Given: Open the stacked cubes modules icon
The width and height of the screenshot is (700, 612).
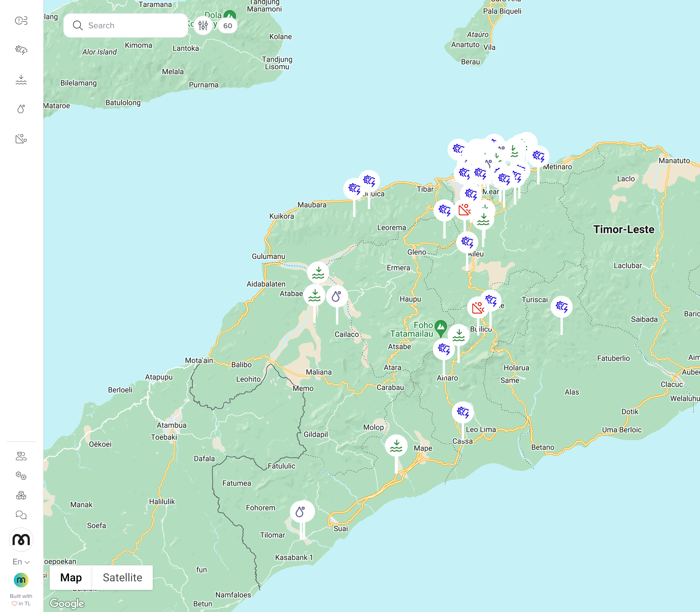Looking at the screenshot, I should pyautogui.click(x=21, y=495).
